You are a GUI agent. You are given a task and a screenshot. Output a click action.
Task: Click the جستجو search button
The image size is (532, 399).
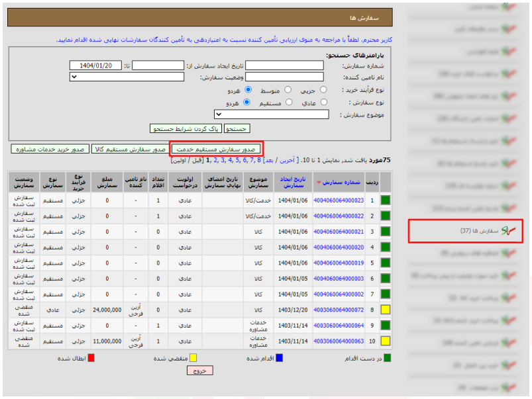pos(237,129)
